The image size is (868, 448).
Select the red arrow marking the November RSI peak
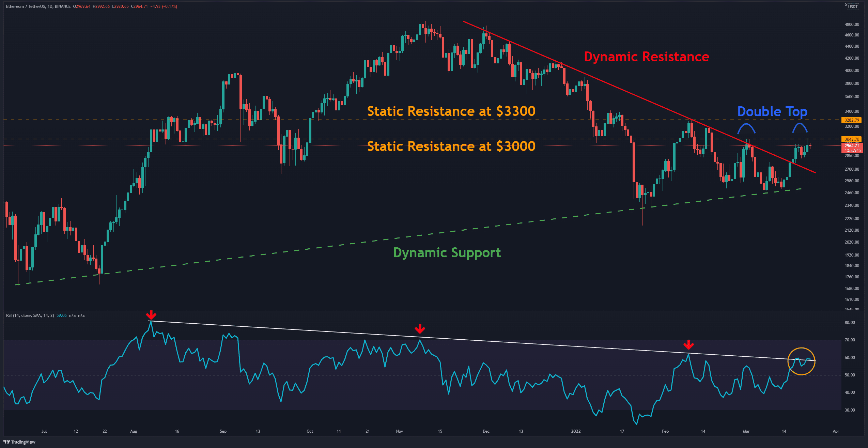(x=420, y=329)
